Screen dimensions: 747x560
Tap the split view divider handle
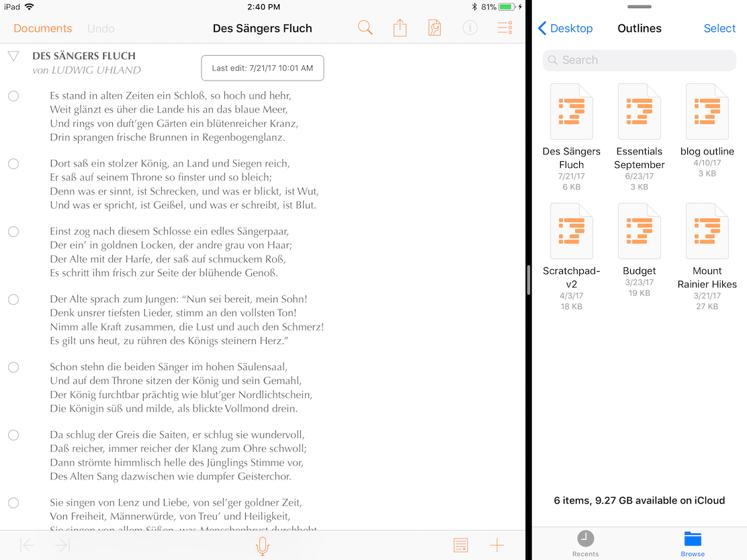point(528,280)
